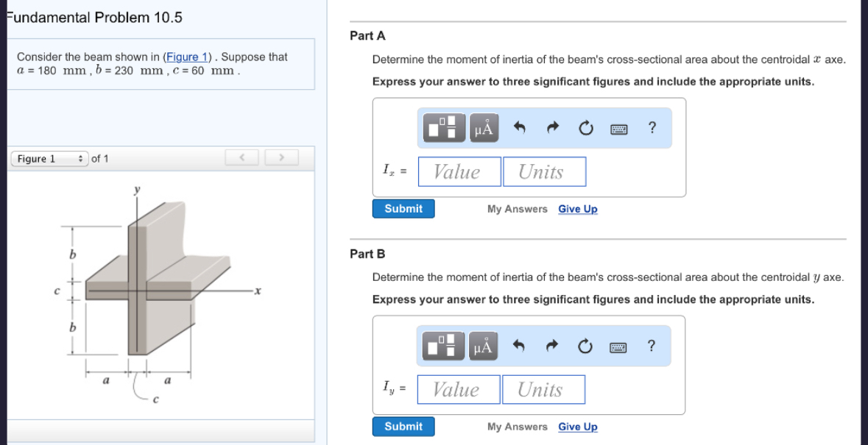Image resolution: width=868 pixels, height=445 pixels.
Task: Click redo arrow in Part A toolbar
Action: tap(552, 128)
